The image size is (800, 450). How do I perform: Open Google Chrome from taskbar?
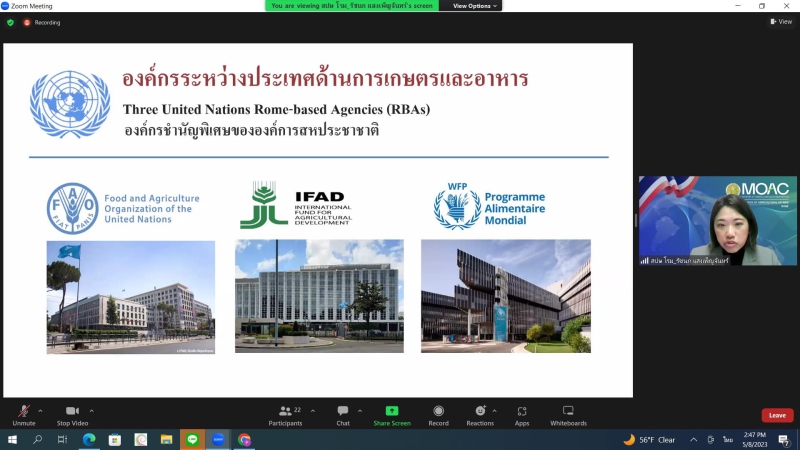(244, 439)
